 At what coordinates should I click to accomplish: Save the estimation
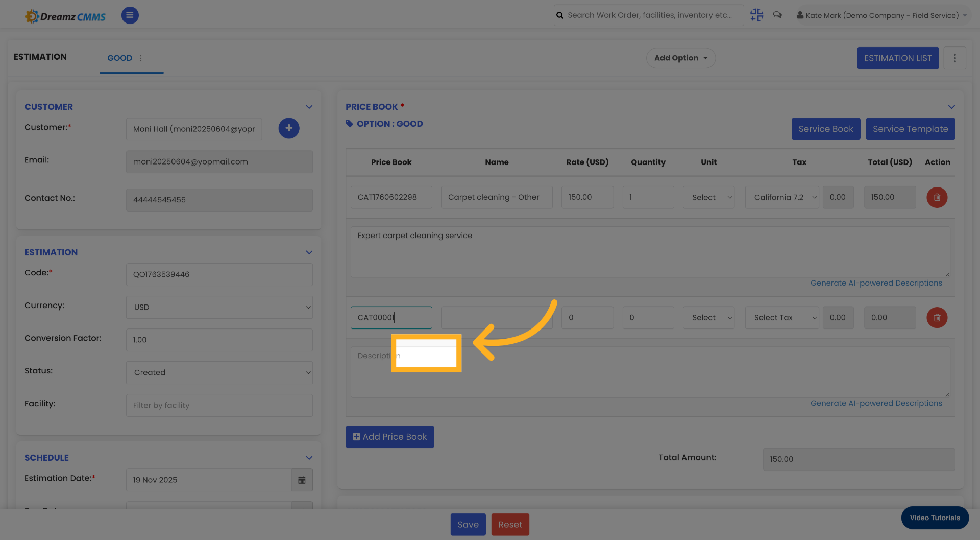pos(468,525)
